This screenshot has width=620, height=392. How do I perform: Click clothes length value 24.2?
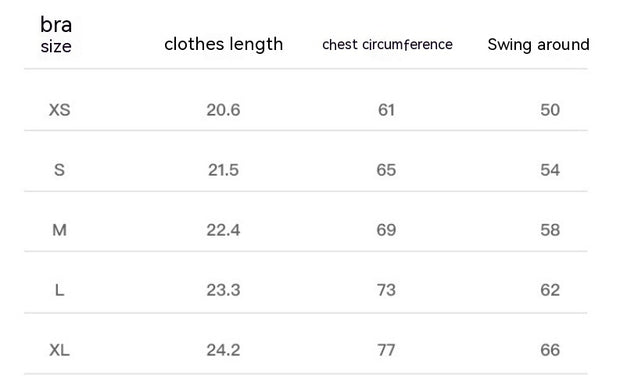[x=223, y=350]
